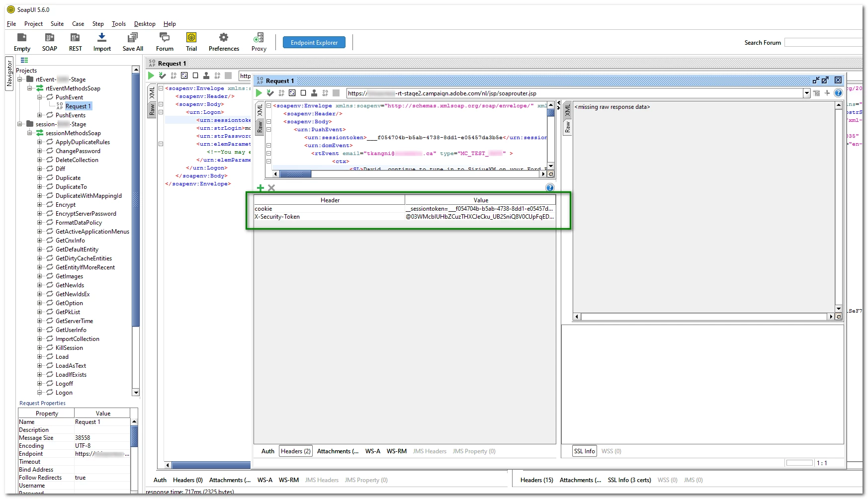Click the Proxy toolbar icon
Viewport: 868px width, 499px height.
click(x=259, y=42)
